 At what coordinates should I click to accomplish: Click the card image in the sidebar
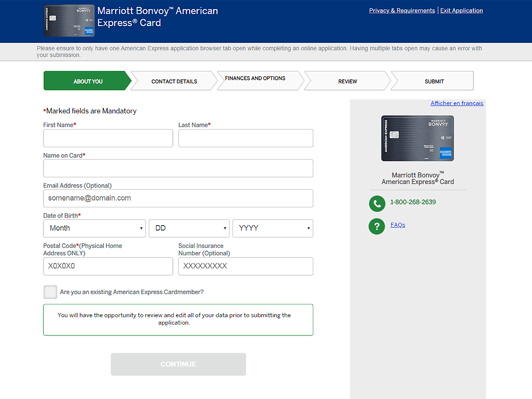tap(417, 138)
